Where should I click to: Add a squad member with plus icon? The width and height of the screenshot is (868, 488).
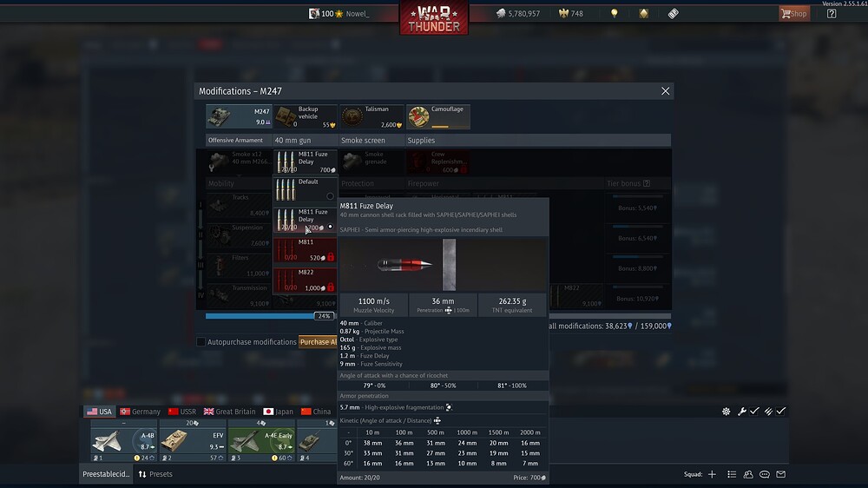tap(712, 474)
